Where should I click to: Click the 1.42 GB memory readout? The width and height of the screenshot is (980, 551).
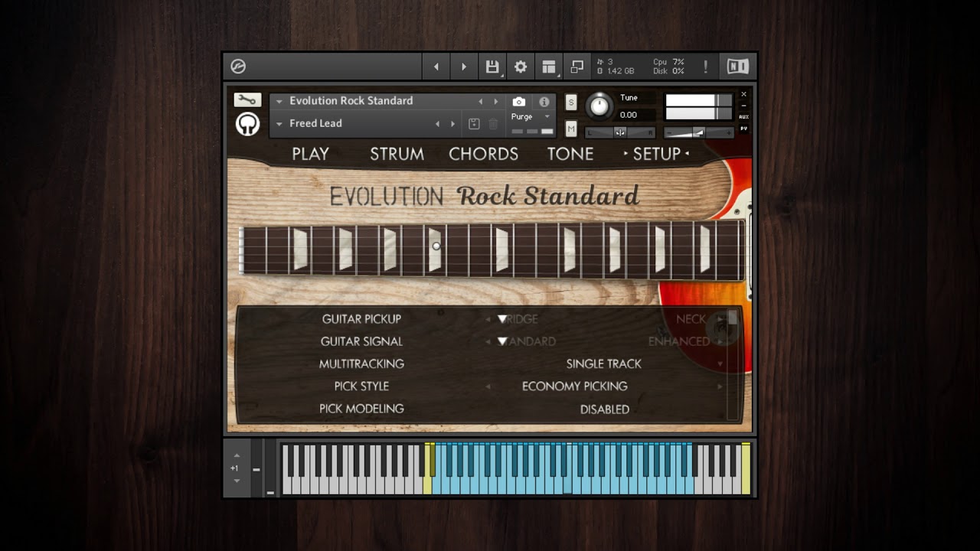620,71
